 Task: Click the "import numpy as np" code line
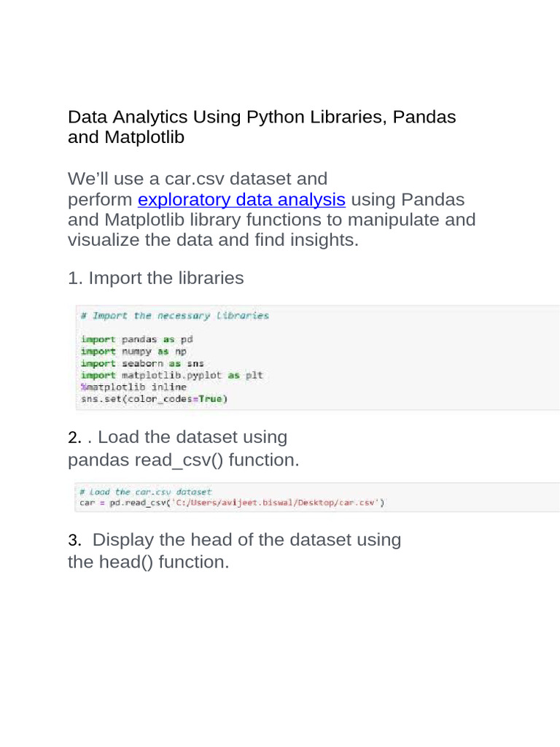click(x=133, y=351)
